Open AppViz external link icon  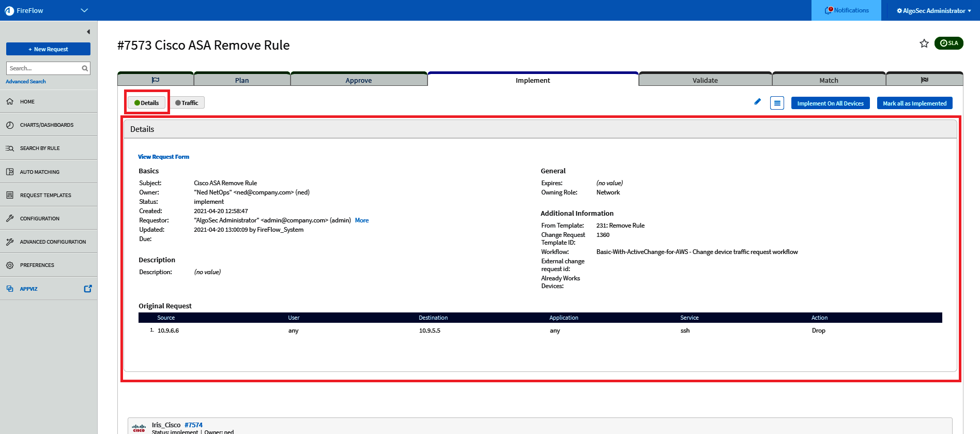click(88, 289)
